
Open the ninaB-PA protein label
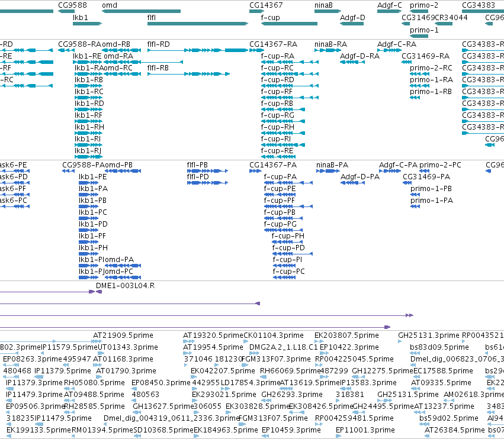(x=332, y=165)
